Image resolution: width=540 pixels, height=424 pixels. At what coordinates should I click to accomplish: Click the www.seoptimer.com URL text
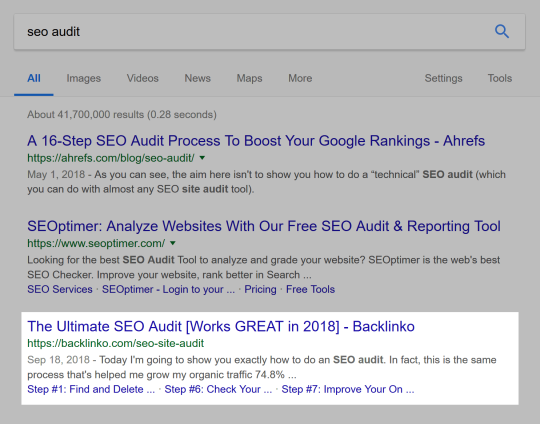(96, 243)
